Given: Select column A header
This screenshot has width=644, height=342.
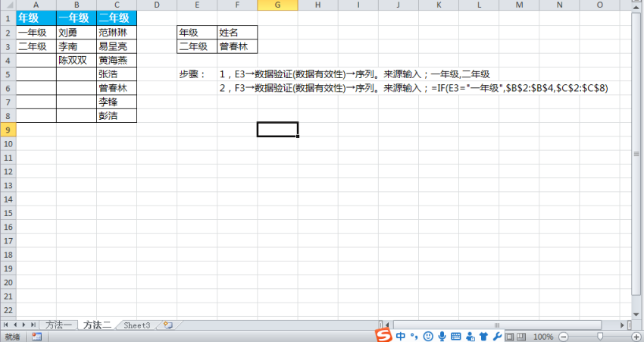Looking at the screenshot, I should (36, 5).
